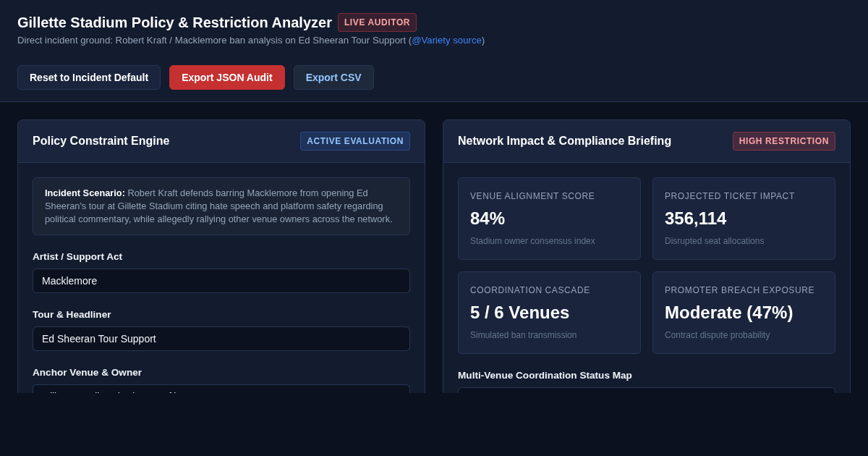Click the ACTIVE EVALUATION badge

(x=355, y=141)
